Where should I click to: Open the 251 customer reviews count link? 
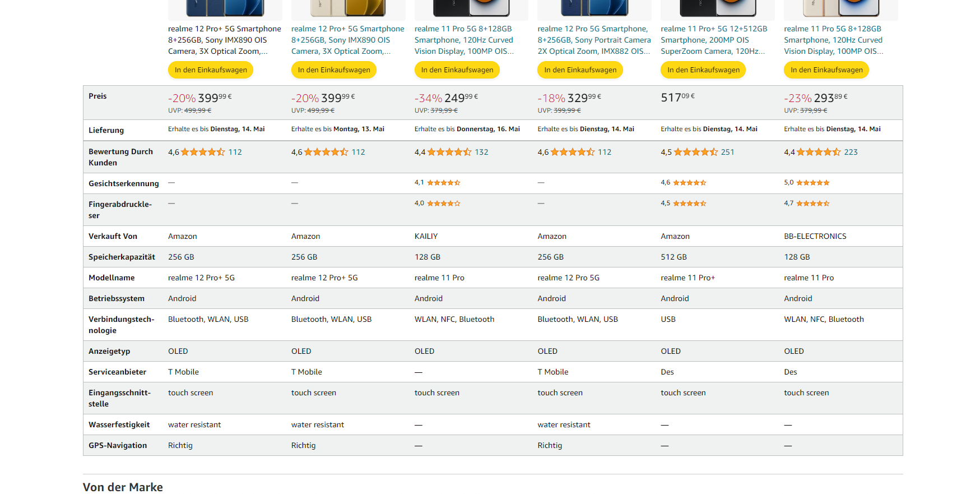[727, 152]
